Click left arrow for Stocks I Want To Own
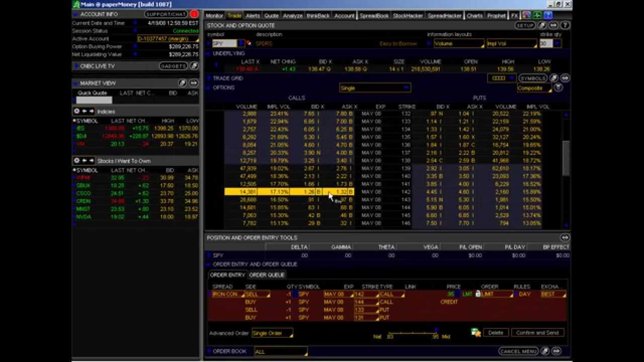Screen dimensions: 644x362 [85, 160]
